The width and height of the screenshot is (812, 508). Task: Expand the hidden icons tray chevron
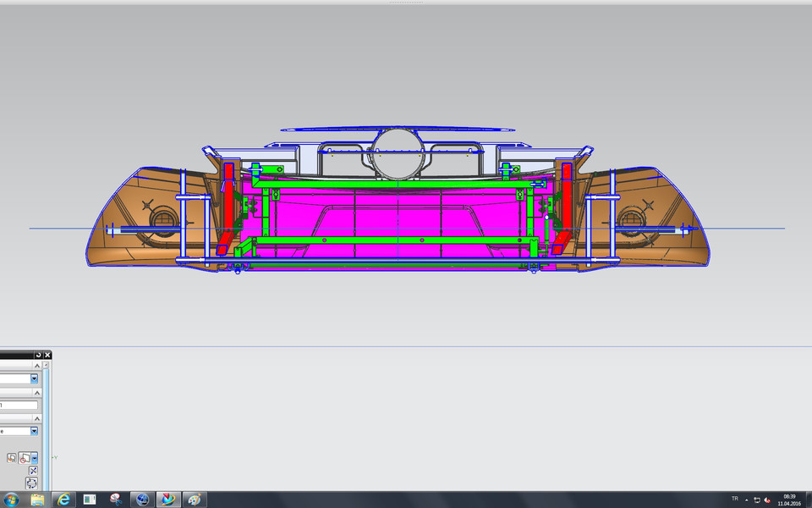click(x=747, y=500)
